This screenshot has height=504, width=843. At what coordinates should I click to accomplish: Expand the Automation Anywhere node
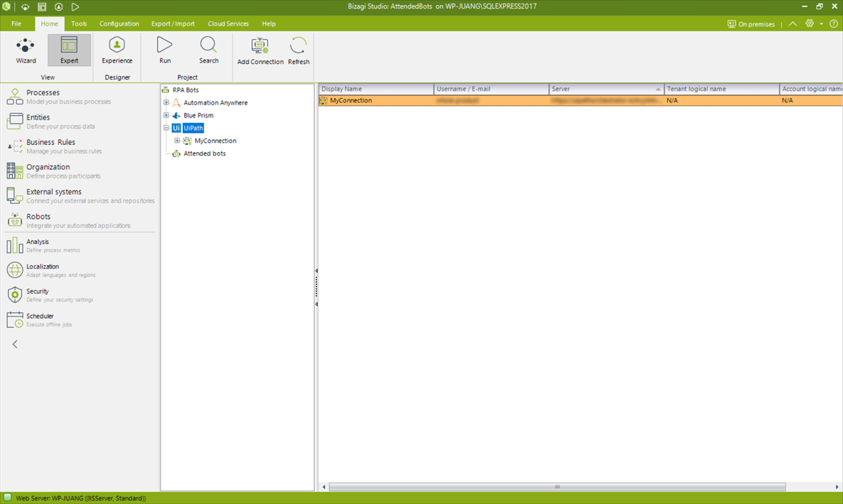[166, 102]
